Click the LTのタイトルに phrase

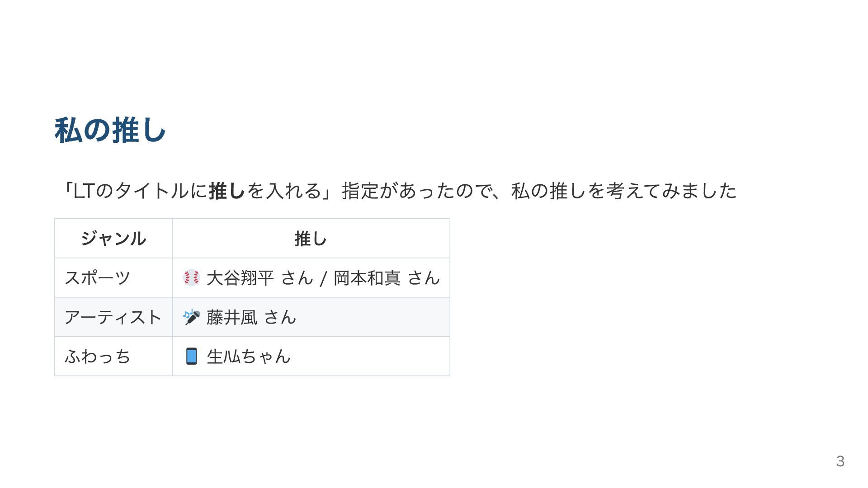click(x=140, y=191)
